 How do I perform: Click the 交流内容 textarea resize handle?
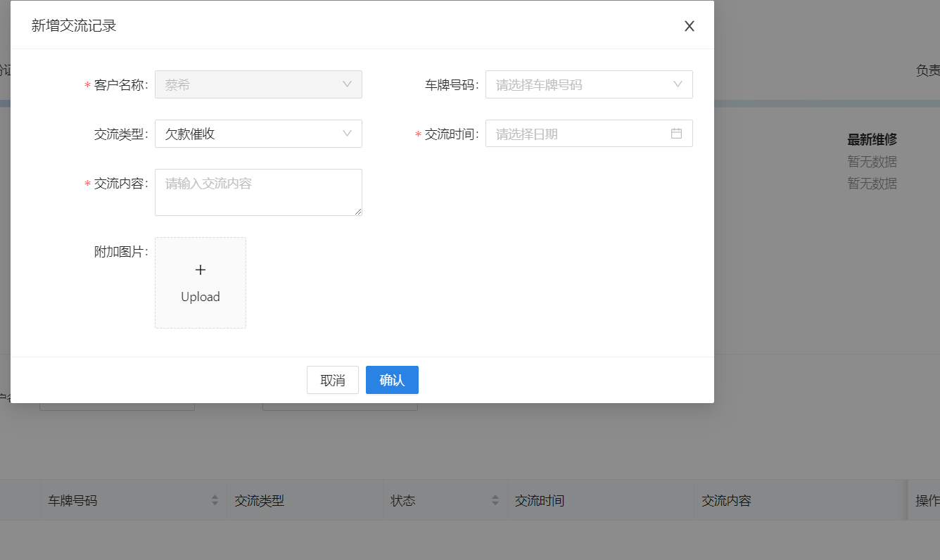[x=359, y=212]
